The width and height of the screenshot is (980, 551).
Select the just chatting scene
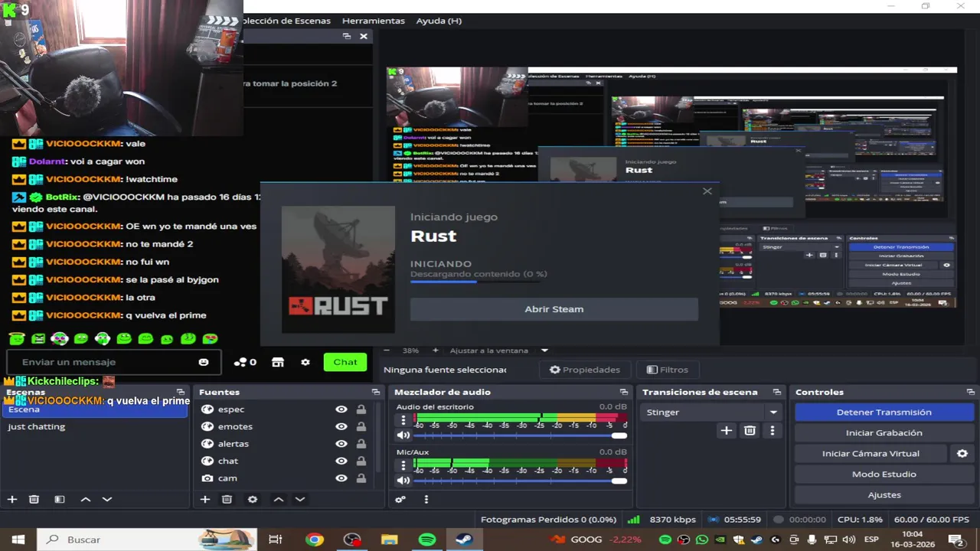(x=95, y=426)
